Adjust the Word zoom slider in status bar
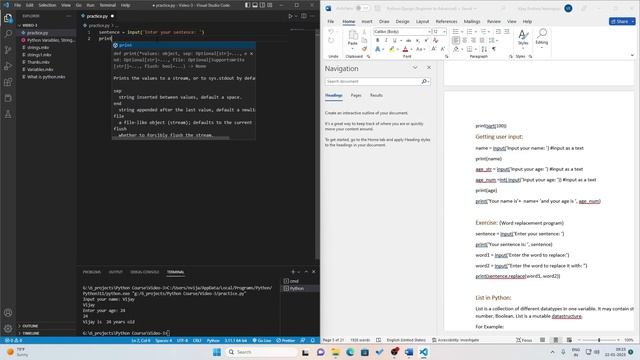640x360 pixels. click(x=599, y=340)
